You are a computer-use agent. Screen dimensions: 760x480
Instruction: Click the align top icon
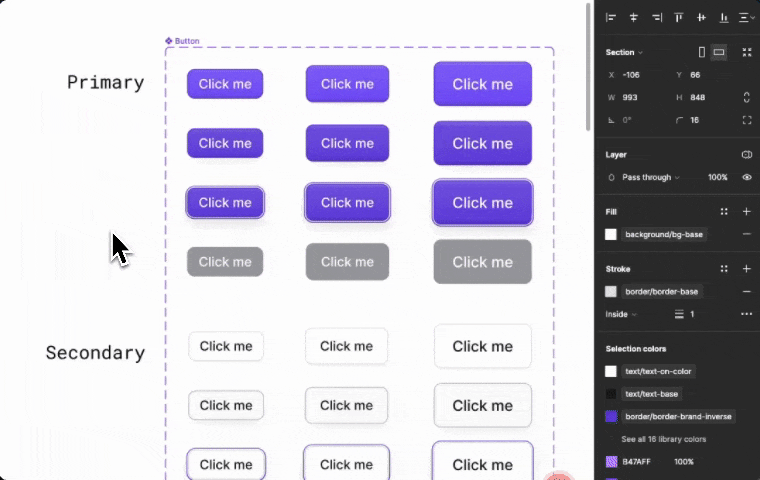coord(679,17)
